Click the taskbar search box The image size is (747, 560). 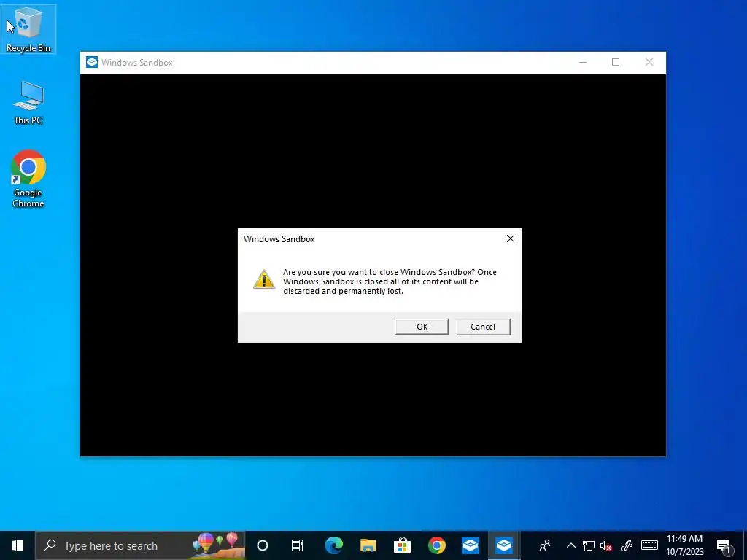click(140, 545)
